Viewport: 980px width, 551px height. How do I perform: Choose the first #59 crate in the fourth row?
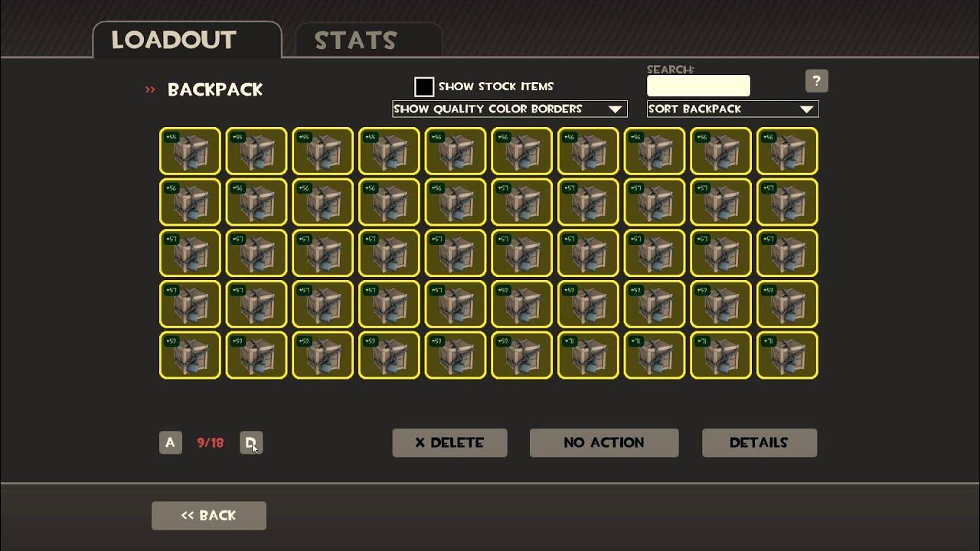click(x=521, y=304)
